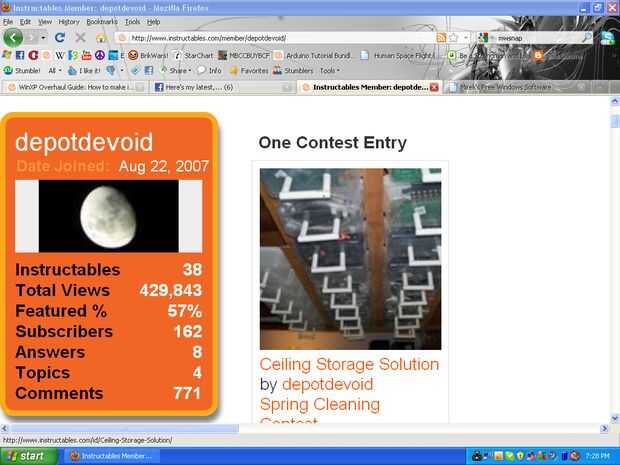Open the BrikWars! bookmark
Viewport: 620px width, 465px height.
(x=148, y=55)
